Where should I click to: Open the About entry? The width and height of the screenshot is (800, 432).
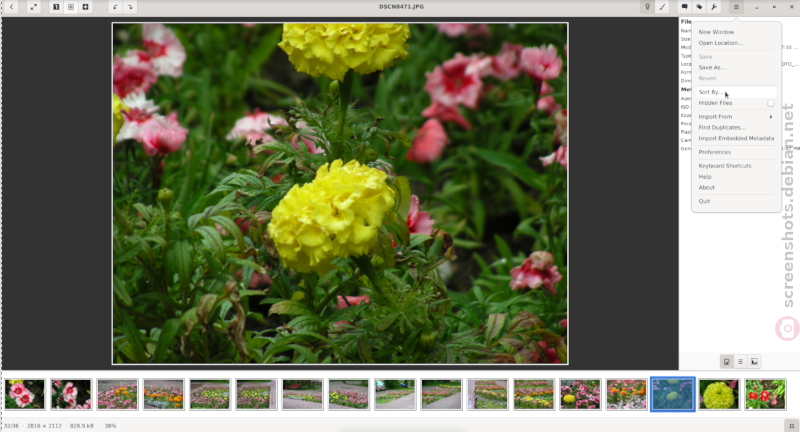pos(736,187)
